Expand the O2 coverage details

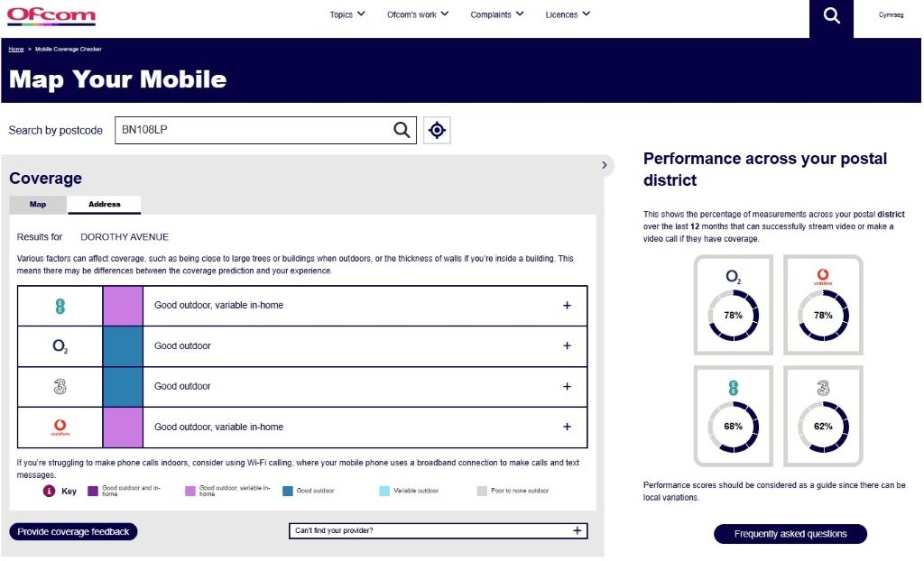[567, 346]
